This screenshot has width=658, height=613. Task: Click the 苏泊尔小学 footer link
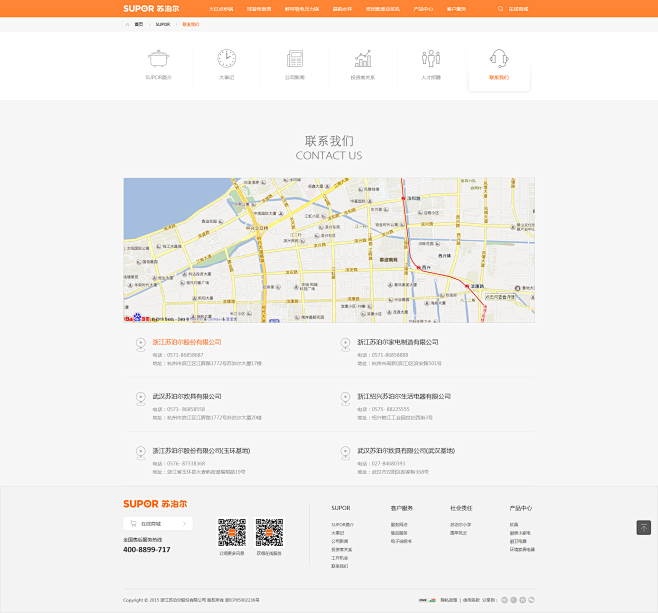[460, 524]
